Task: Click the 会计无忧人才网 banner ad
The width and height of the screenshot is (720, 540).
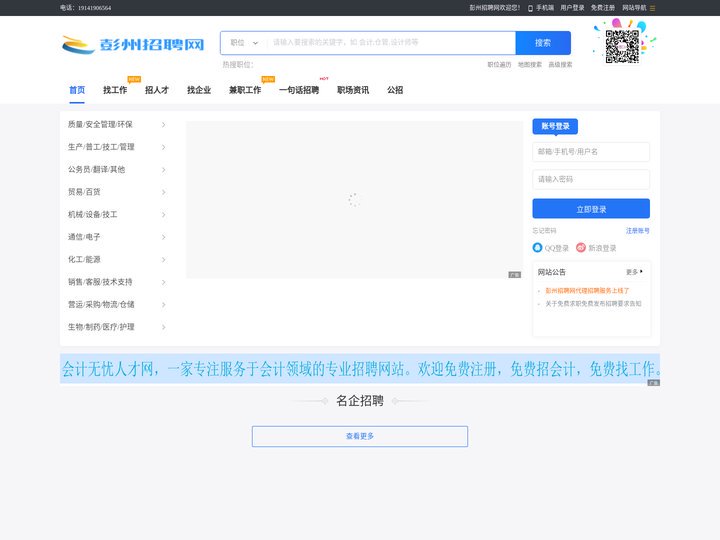Action: pyautogui.click(x=360, y=369)
